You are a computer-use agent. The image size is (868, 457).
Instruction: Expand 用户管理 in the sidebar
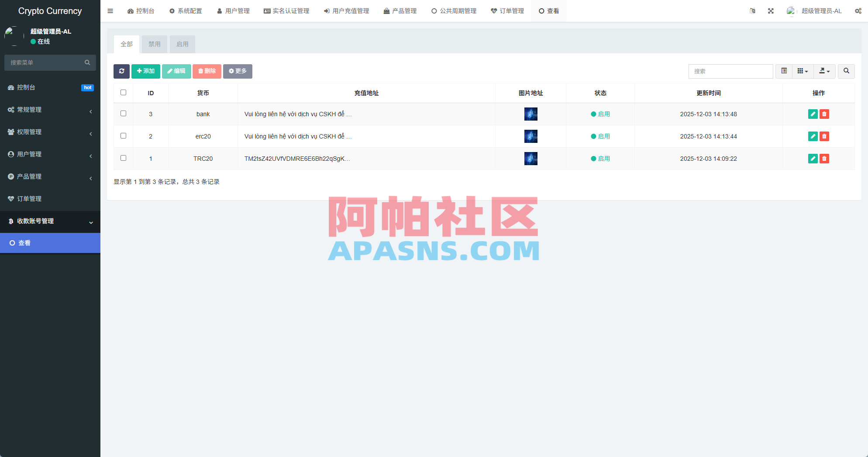[50, 154]
